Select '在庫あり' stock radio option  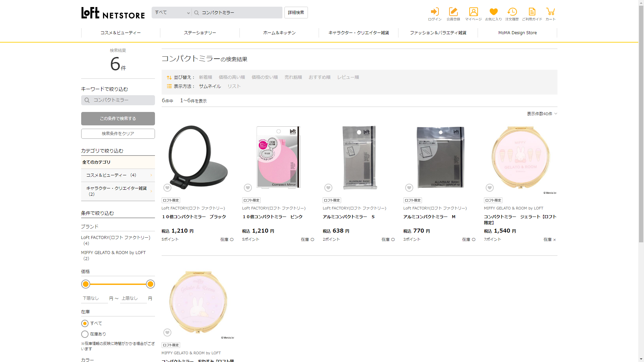click(85, 334)
